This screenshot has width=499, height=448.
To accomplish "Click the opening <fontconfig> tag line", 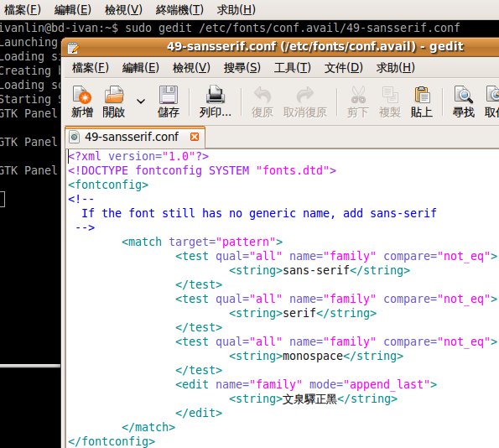I will coord(108,185).
